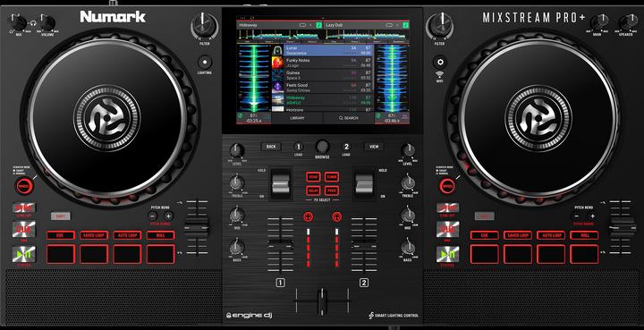Click left deck pitch bend minus button
Screen dimensions: 644x330
(x=152, y=216)
